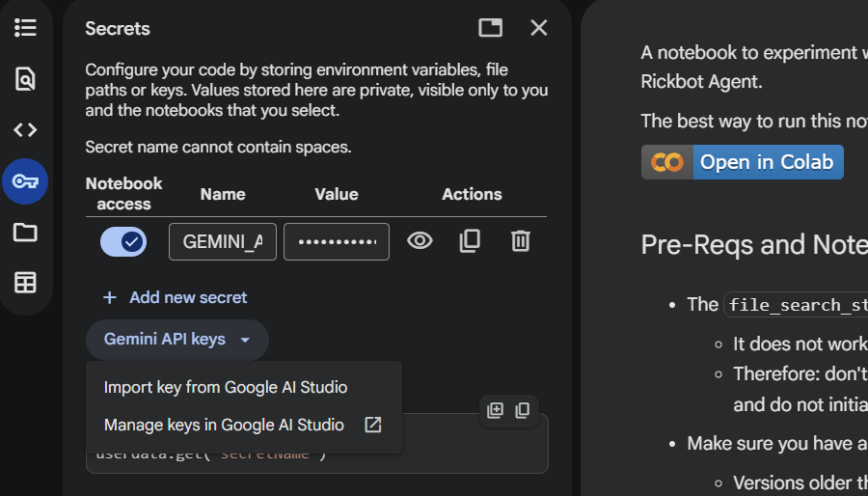The width and height of the screenshot is (868, 496).
Task: Open the Data explorer table icon
Action: (x=25, y=283)
